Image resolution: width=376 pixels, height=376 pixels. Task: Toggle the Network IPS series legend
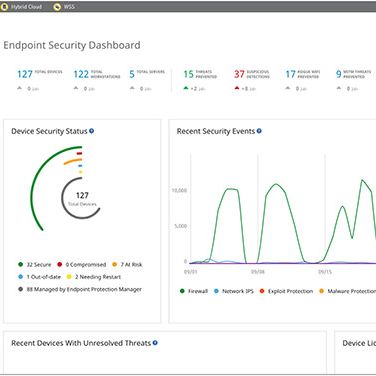234,291
